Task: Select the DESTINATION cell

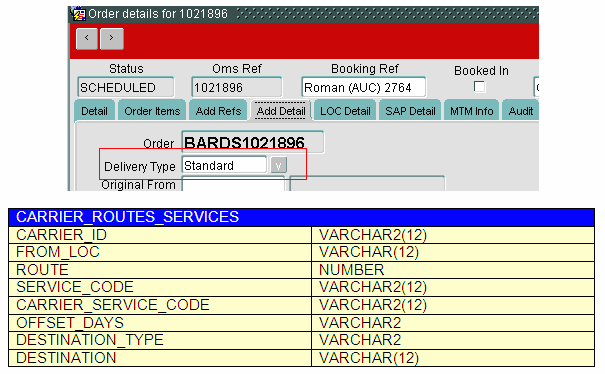Action: pyautogui.click(x=160, y=358)
